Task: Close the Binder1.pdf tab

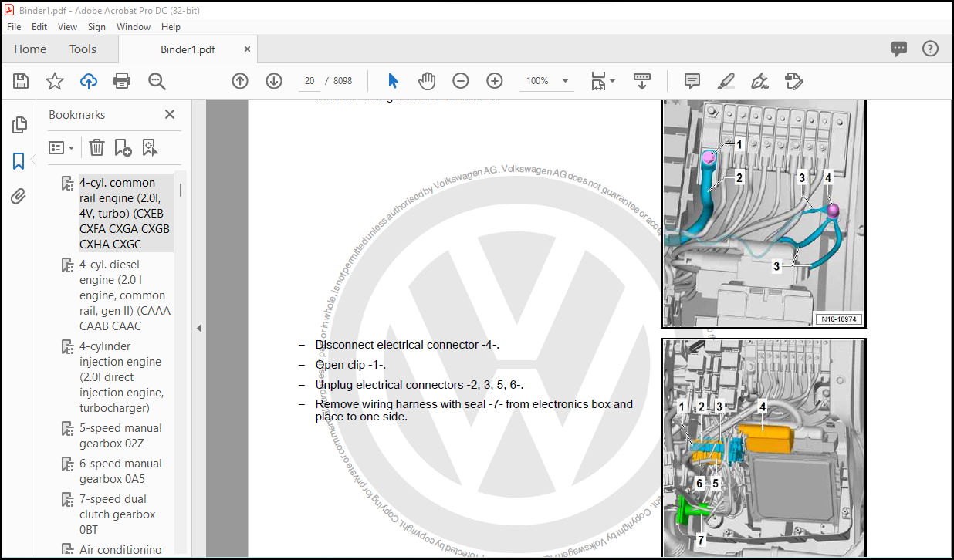Action: [247, 49]
